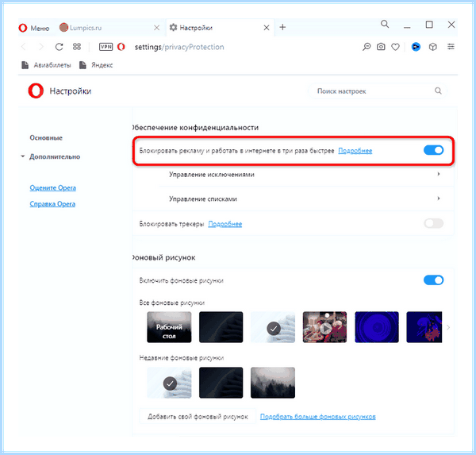Take a snapshot with camera icon
The height and width of the screenshot is (455, 476).
pyautogui.click(x=381, y=47)
